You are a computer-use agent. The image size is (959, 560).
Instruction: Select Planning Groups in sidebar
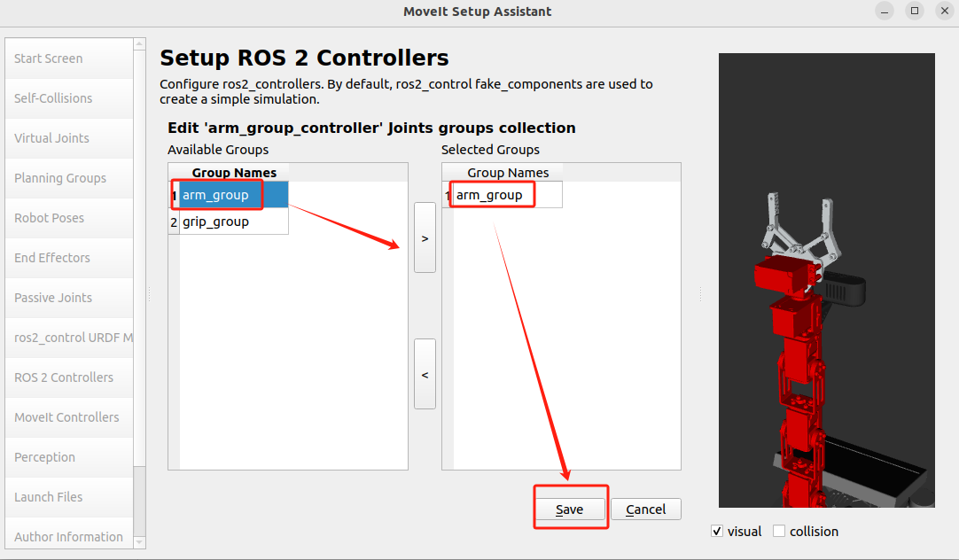[69, 178]
